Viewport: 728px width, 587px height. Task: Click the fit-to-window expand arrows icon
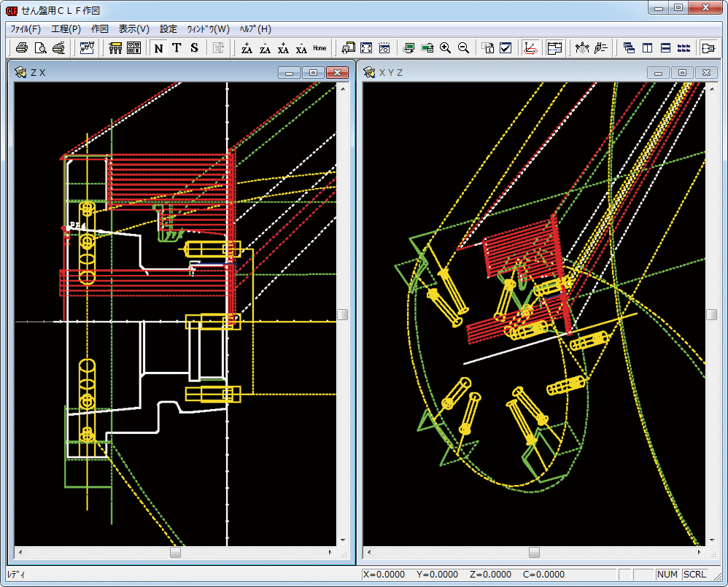click(x=366, y=48)
